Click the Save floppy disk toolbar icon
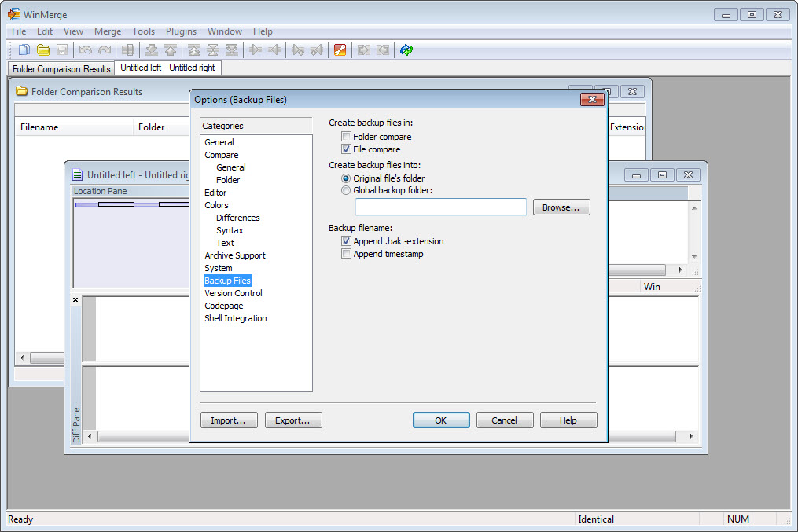The width and height of the screenshot is (798, 532). (x=62, y=50)
